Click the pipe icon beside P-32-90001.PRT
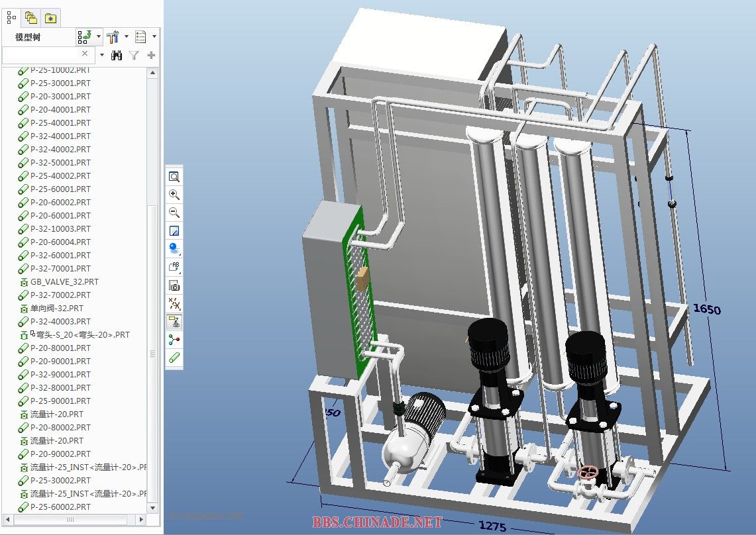756x535 pixels. click(23, 375)
